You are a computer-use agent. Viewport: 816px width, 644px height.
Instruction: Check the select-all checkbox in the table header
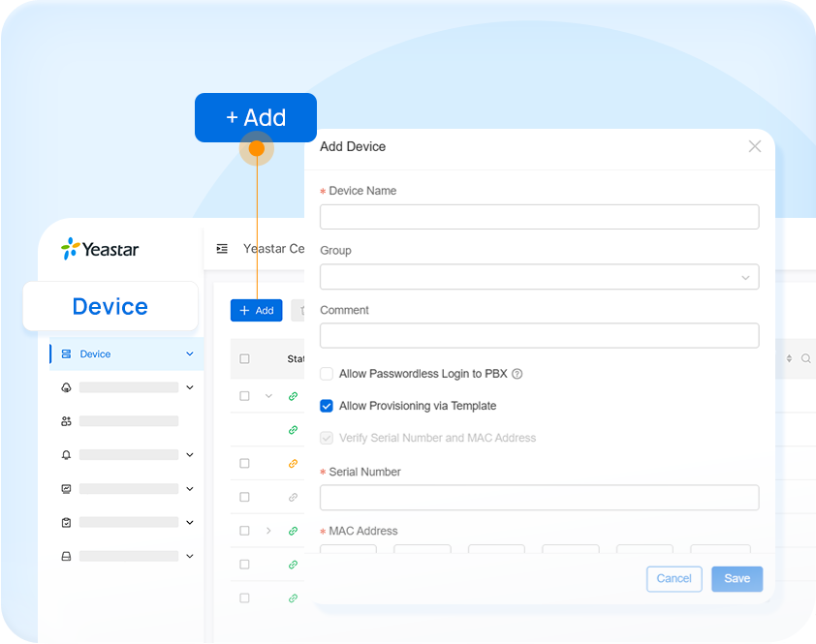[x=244, y=358]
